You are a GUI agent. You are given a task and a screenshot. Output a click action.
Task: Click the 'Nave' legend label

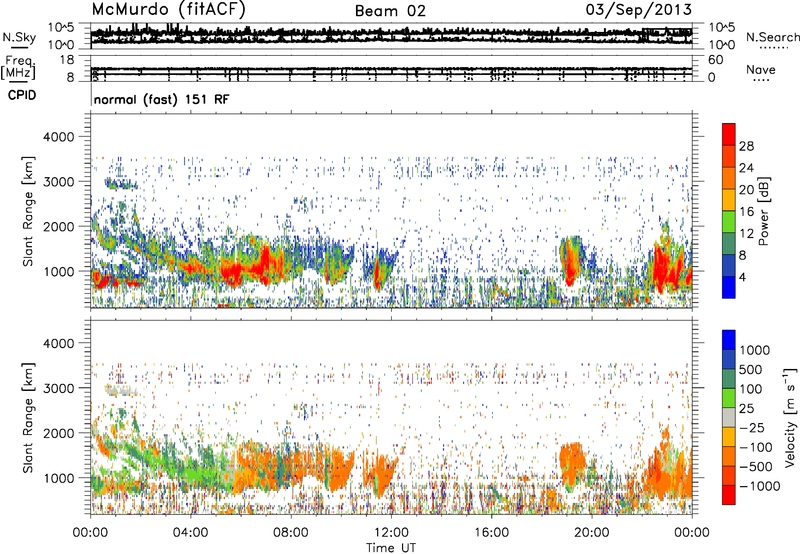coord(761,69)
